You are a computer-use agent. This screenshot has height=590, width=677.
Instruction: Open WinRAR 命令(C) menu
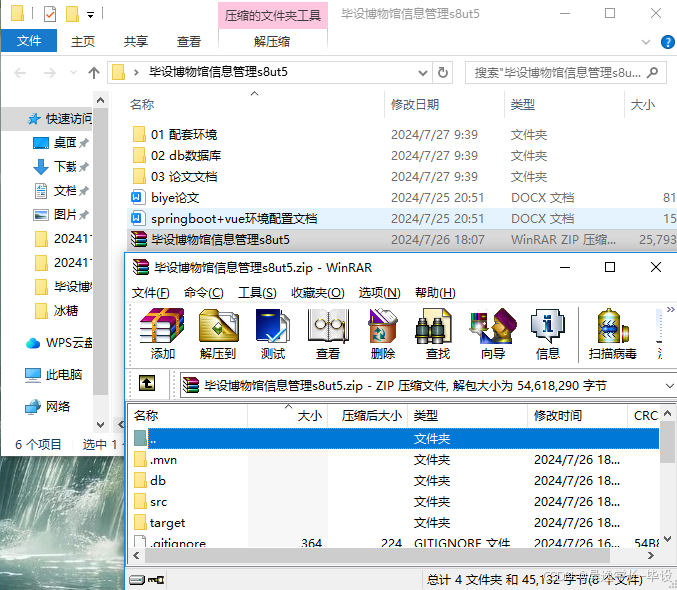tap(203, 293)
